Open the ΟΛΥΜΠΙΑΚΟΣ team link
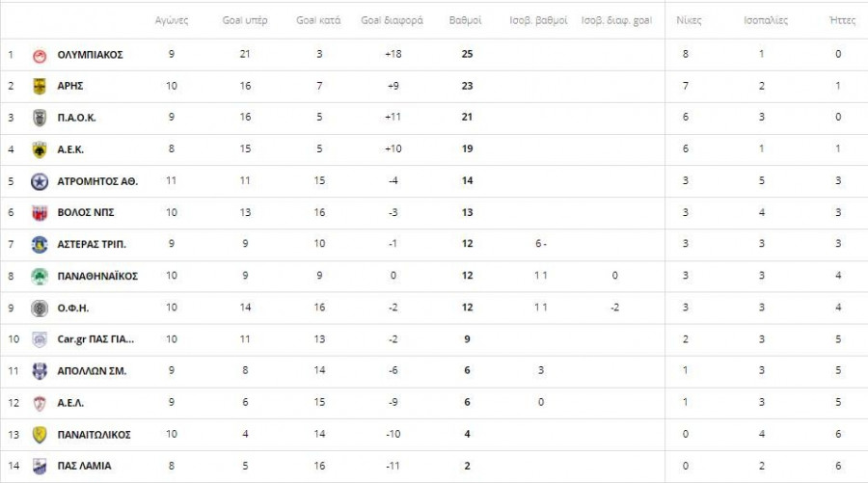The image size is (868, 483). [90, 55]
